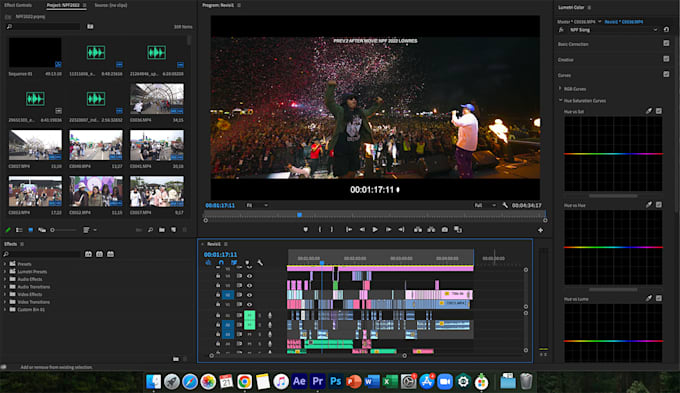Toggle the Basic Correction checkbox
Viewport: 680px width, 393px height.
[667, 43]
